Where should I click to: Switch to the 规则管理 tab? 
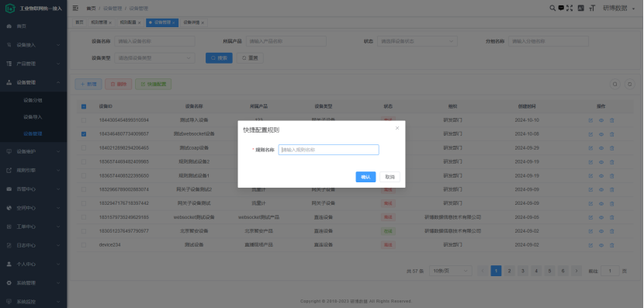click(101, 22)
